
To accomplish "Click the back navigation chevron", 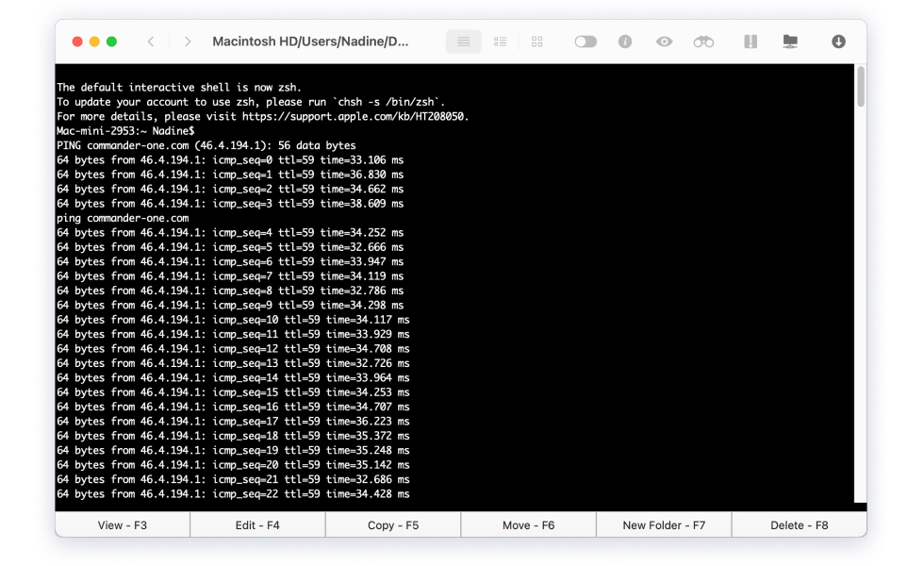I will 151,42.
